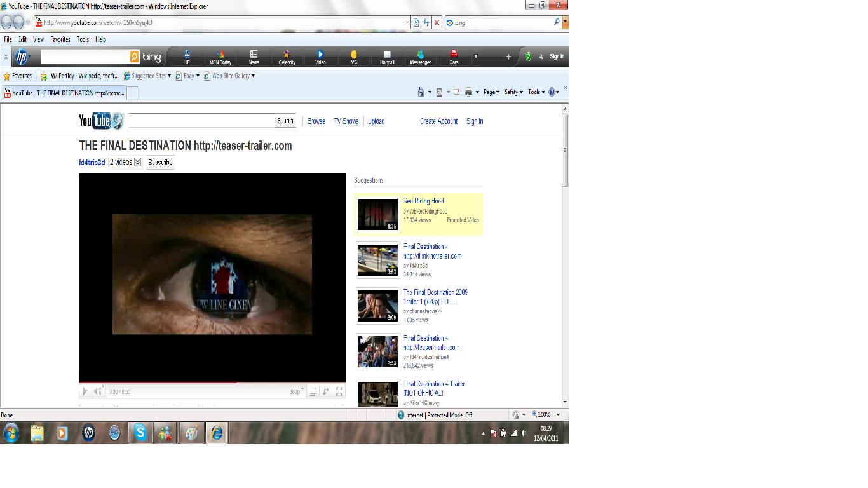Screen dimensions: 868x488
Task: Click the RSS feeds icon in command bar
Action: point(439,92)
